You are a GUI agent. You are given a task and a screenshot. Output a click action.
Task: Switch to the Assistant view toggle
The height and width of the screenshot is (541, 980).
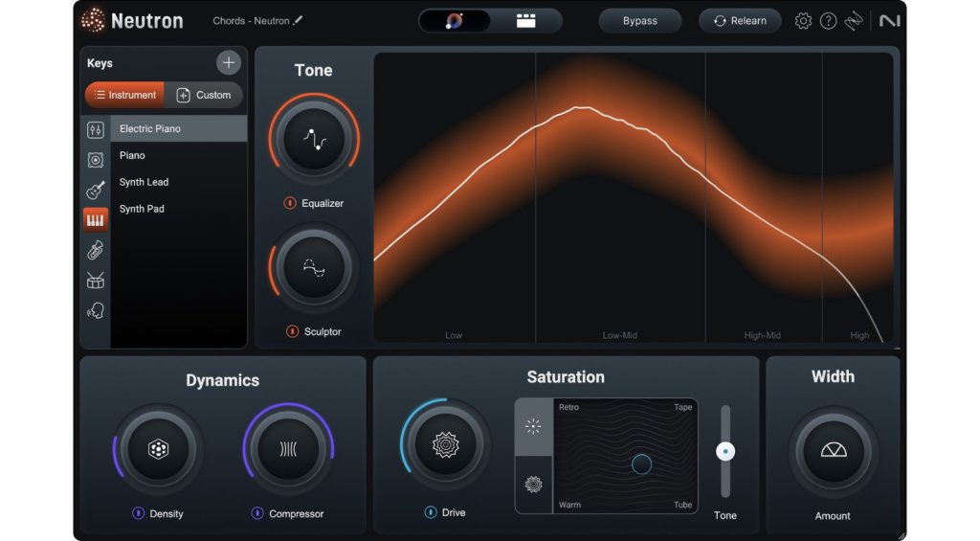[455, 21]
